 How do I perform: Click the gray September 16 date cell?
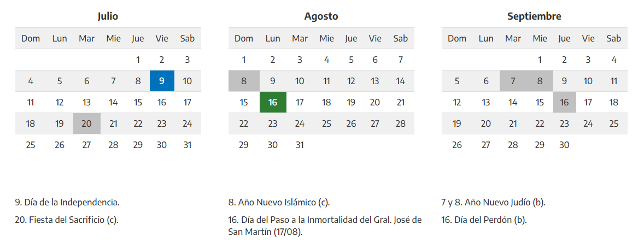(564, 102)
